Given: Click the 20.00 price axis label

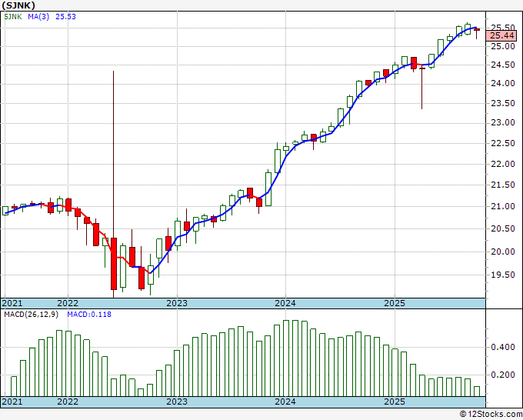Looking at the screenshot, I should coord(503,252).
